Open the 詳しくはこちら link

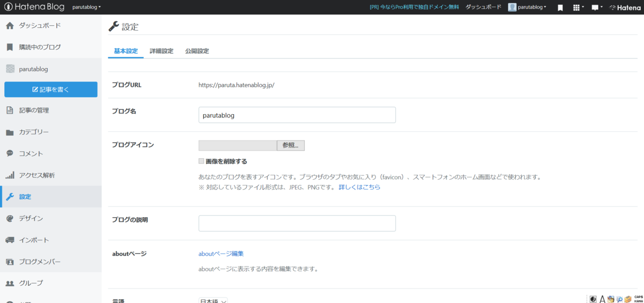360,187
